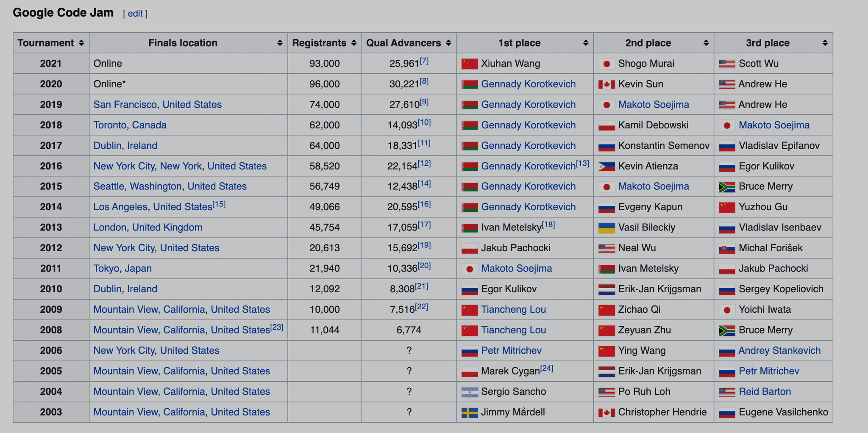Open reference footnote 7 for 2021 advancers
This screenshot has height=433, width=868.
coord(424,61)
